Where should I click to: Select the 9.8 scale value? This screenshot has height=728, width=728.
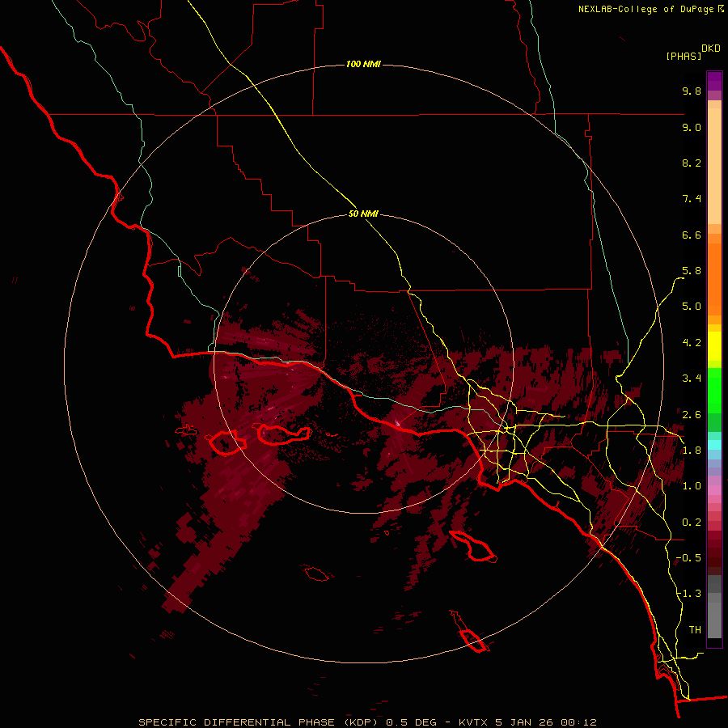[x=692, y=91]
